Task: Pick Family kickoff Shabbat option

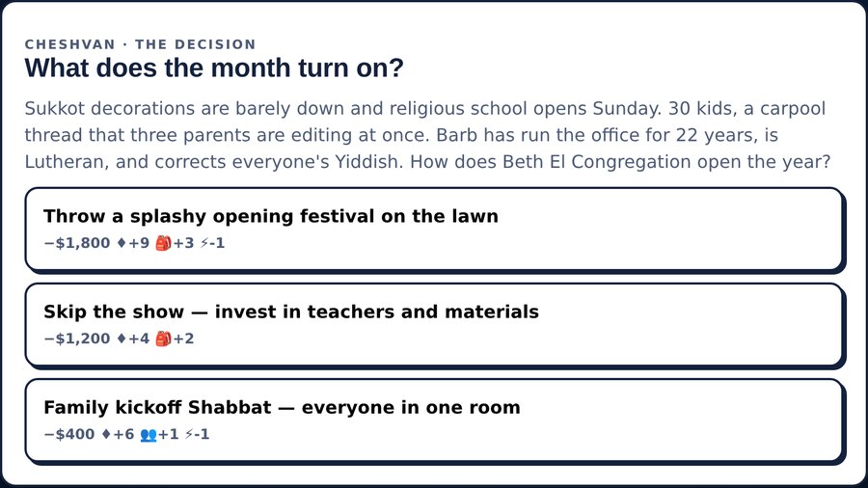Action: [435, 420]
